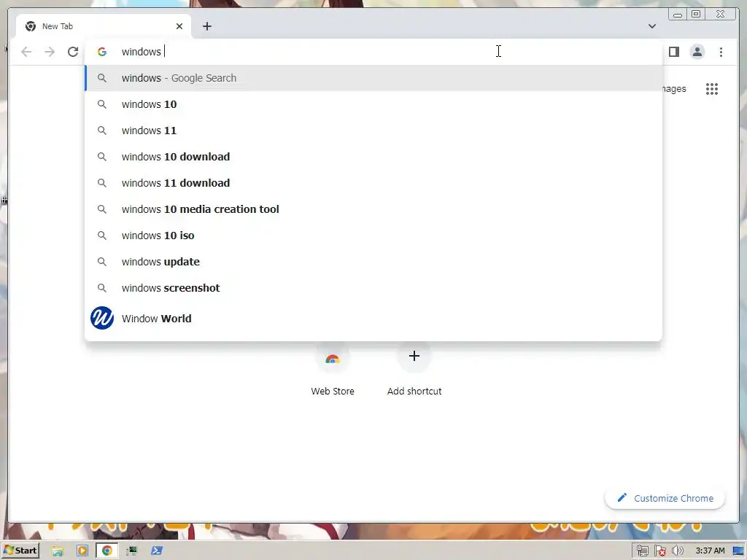The width and height of the screenshot is (747, 560).
Task: Click the browser forward arrow
Action: click(x=50, y=52)
